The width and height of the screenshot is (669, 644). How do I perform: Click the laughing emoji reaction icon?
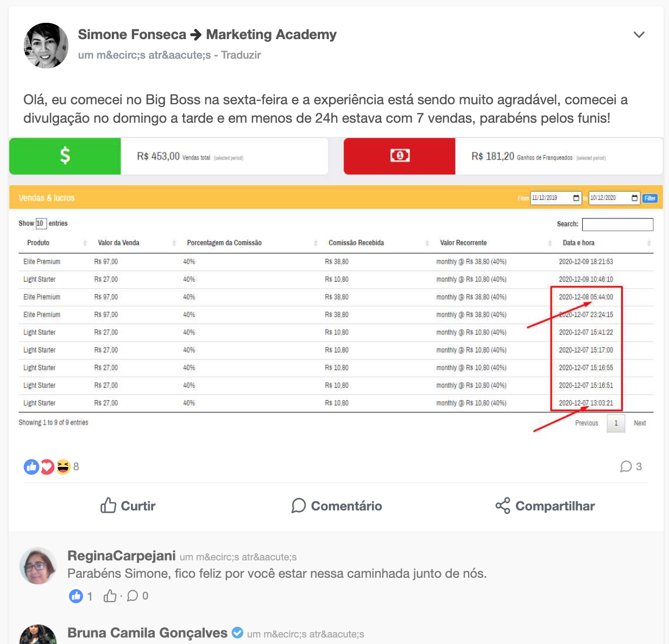pos(63,466)
